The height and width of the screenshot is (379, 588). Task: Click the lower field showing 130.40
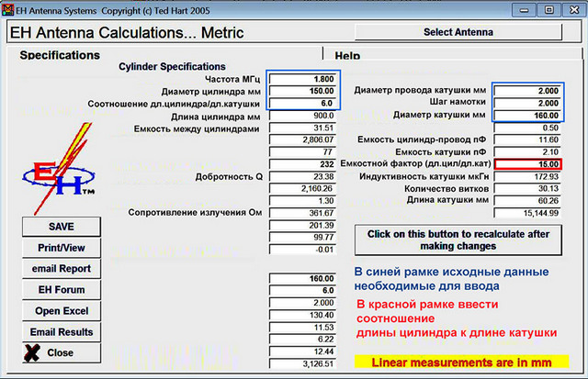click(x=302, y=315)
